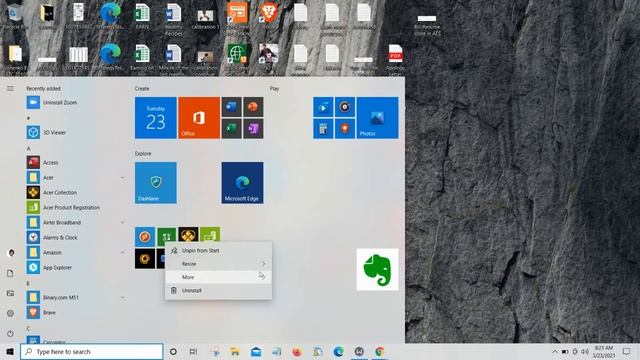
Task: Select the red PDF Apology Letter desktop file
Action: coord(395,59)
